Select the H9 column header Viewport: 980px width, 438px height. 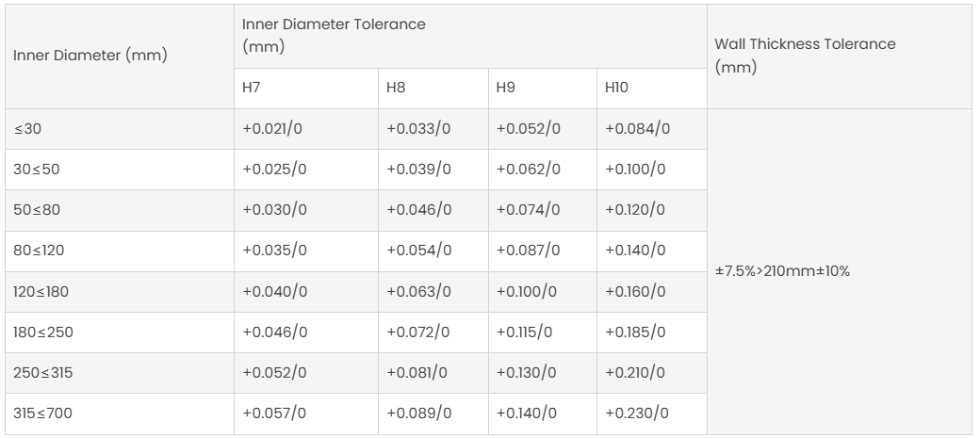(x=504, y=88)
